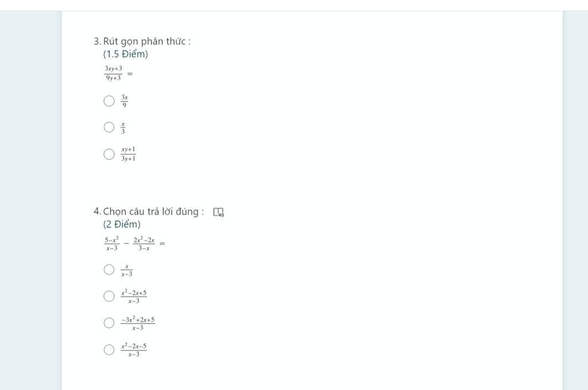This screenshot has height=390, width=588.
Task: Click question title 'Rút gọn phân thức'
Action: (x=147, y=41)
